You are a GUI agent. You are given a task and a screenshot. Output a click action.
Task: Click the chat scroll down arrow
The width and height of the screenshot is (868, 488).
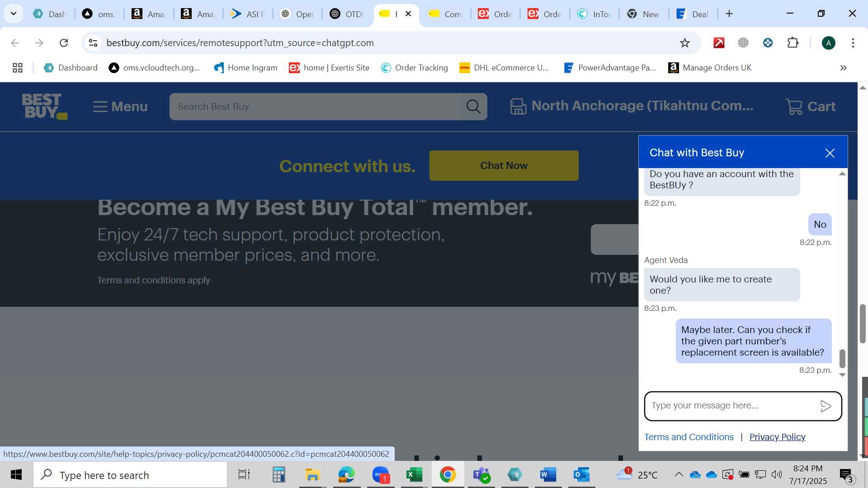[842, 375]
